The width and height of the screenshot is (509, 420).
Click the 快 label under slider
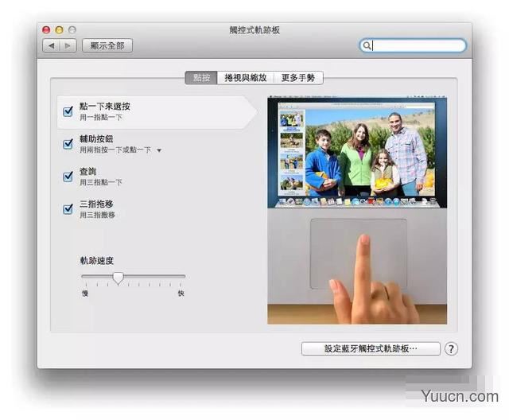pos(181,294)
